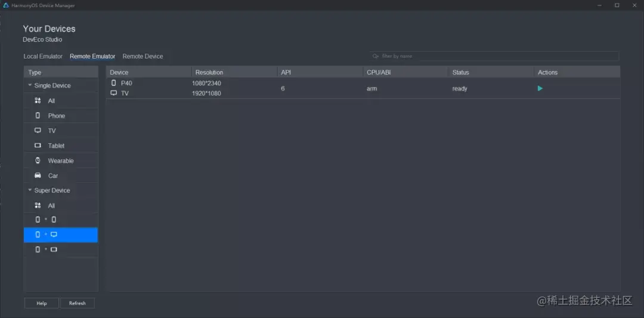The height and width of the screenshot is (318, 644).
Task: Click the DevEco Studio subtitle
Action: tap(43, 39)
